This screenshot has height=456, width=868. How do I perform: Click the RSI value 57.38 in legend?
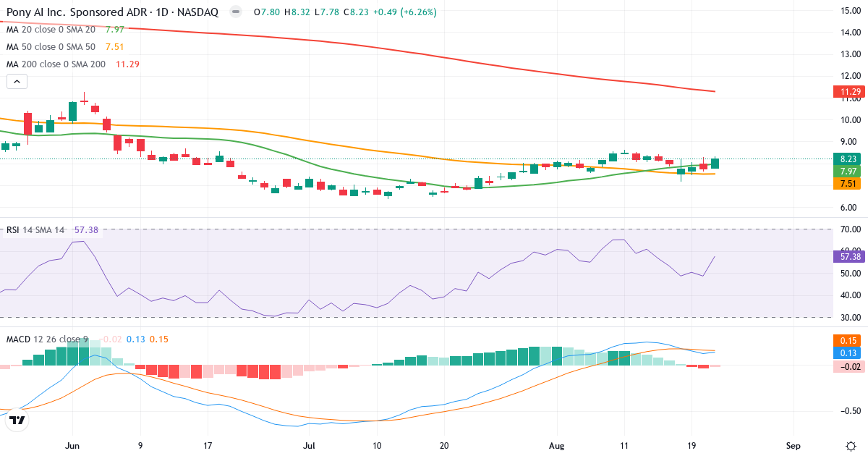(x=85, y=229)
